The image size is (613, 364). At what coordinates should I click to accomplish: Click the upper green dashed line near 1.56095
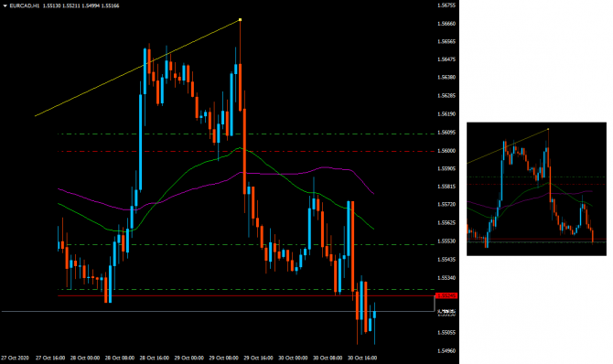246,134
